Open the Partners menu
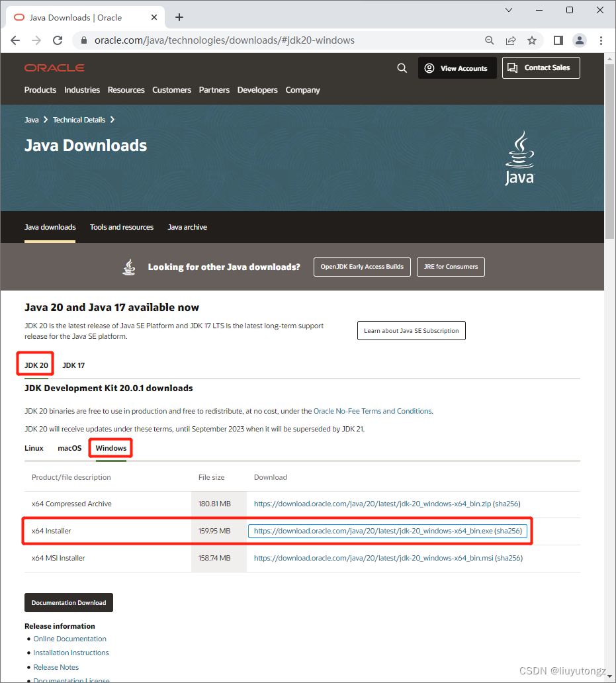The image size is (616, 683). [x=214, y=90]
